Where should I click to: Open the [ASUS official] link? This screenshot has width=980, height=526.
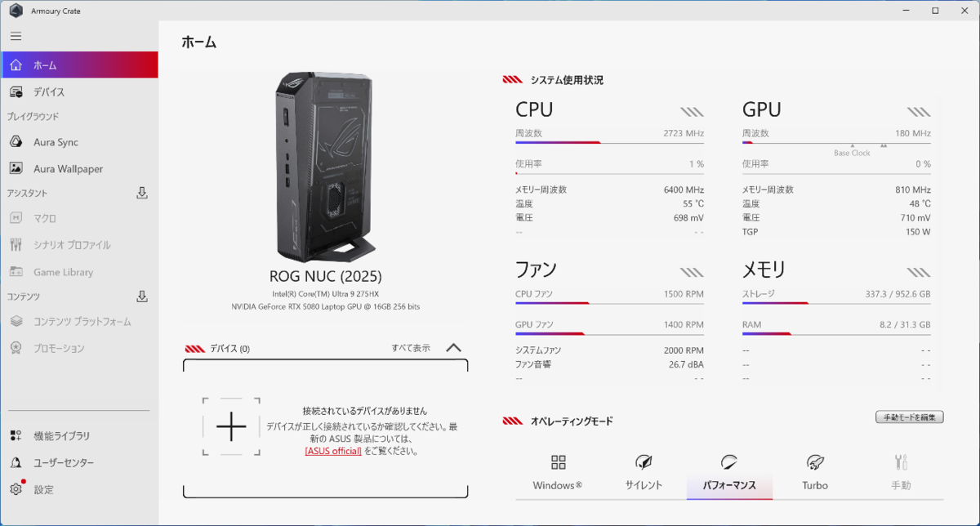(x=333, y=451)
